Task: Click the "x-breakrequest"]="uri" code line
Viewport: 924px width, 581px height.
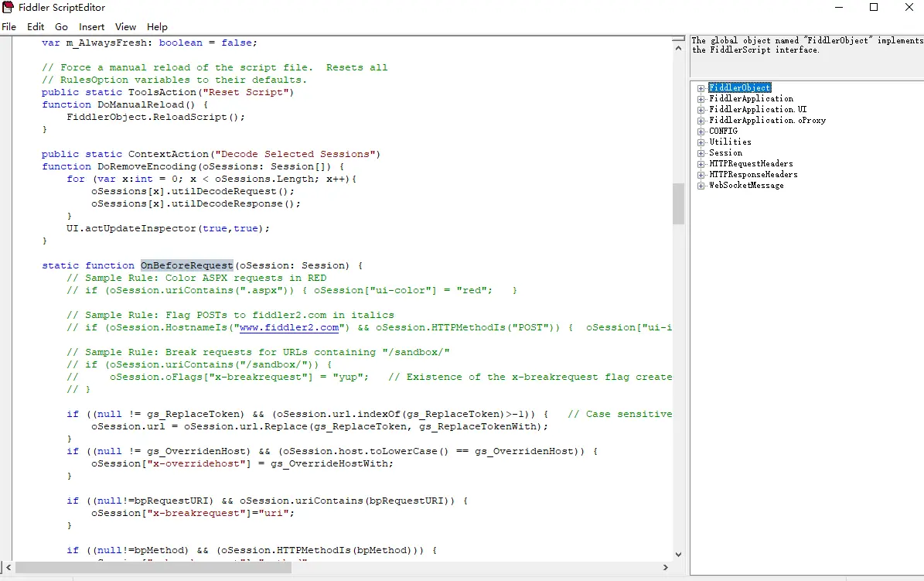Action: [x=193, y=513]
